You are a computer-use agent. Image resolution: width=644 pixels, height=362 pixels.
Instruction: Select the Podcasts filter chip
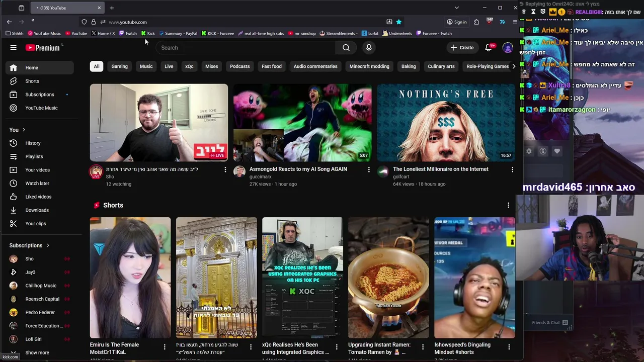click(x=239, y=66)
